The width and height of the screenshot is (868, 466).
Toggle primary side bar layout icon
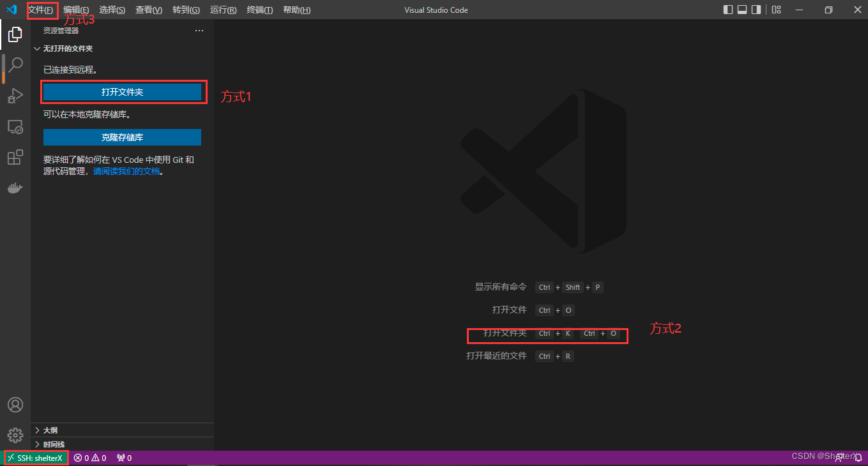tap(728, 10)
